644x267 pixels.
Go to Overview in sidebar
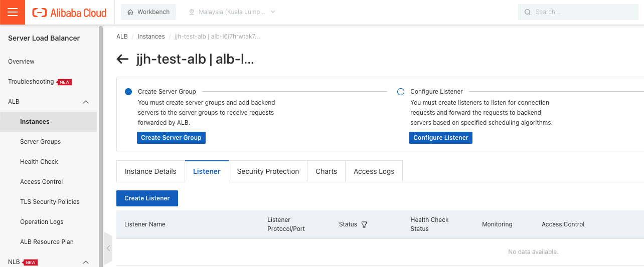point(21,62)
